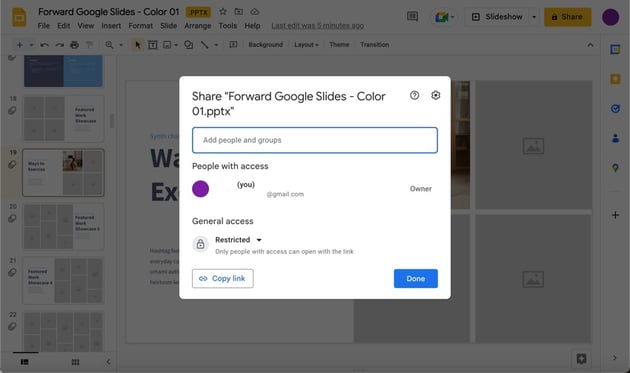The height and width of the screenshot is (373, 630).
Task: Switch to grid view icon
Action: click(75, 362)
